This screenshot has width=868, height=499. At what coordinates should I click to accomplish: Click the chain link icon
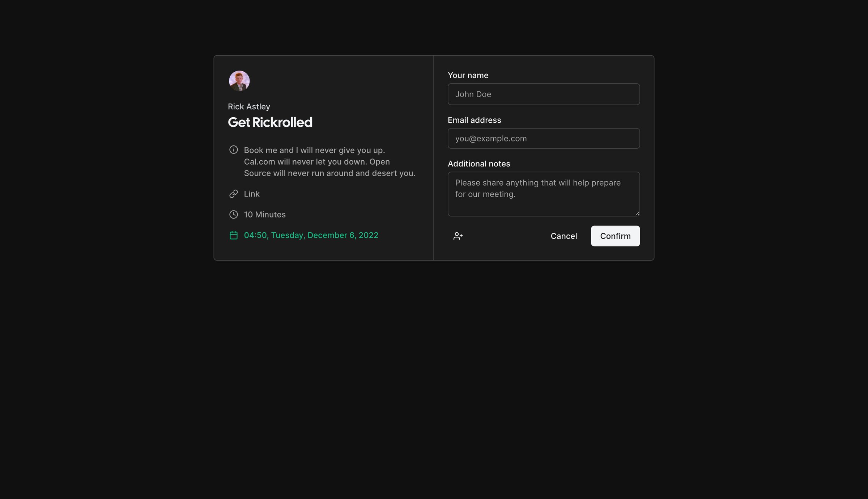234,194
